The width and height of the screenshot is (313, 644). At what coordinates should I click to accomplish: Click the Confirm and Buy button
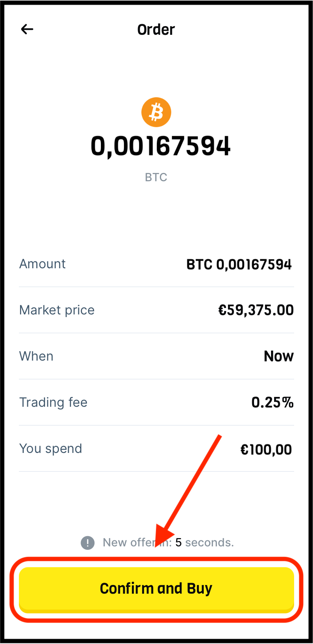156,589
